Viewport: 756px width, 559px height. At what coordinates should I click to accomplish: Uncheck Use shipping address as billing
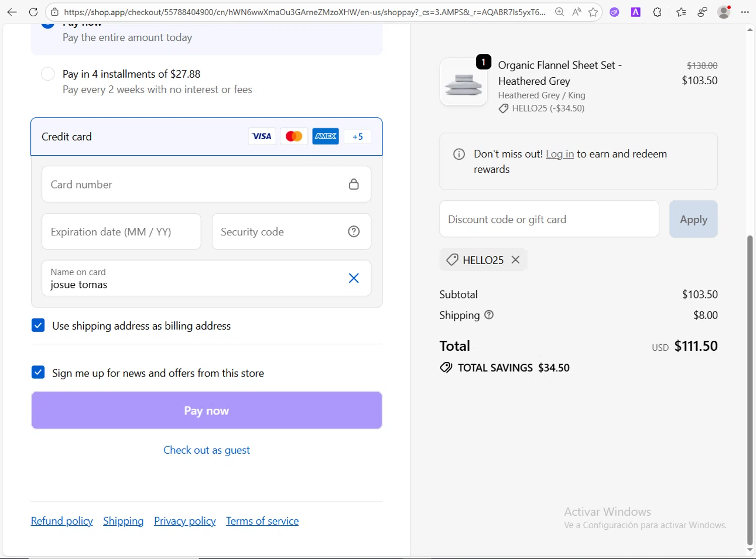pos(38,326)
